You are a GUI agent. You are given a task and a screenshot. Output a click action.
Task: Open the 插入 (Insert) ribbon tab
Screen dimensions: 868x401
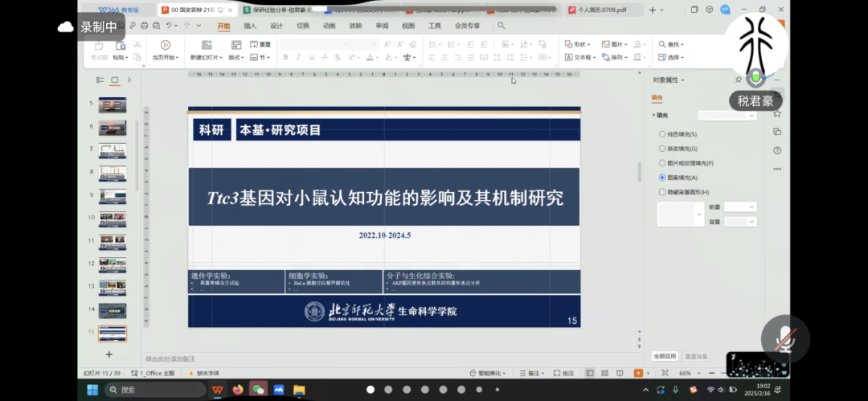(x=250, y=26)
